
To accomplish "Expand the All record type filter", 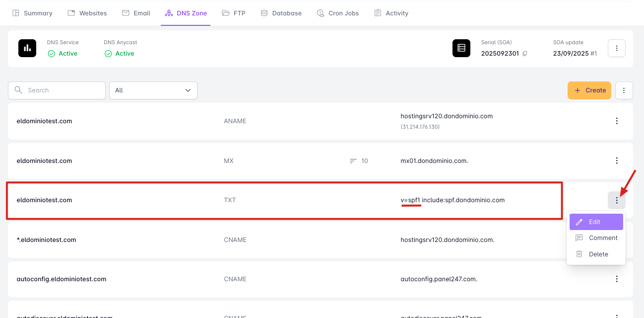I will (153, 90).
